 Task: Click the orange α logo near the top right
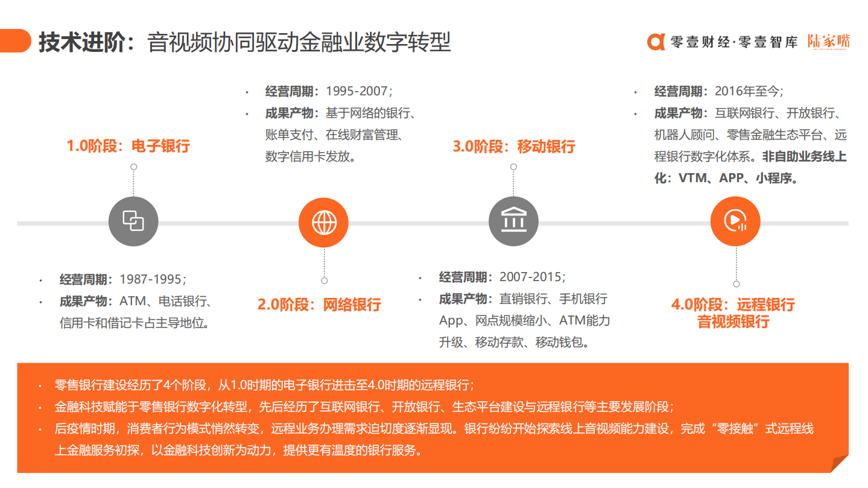(x=657, y=42)
